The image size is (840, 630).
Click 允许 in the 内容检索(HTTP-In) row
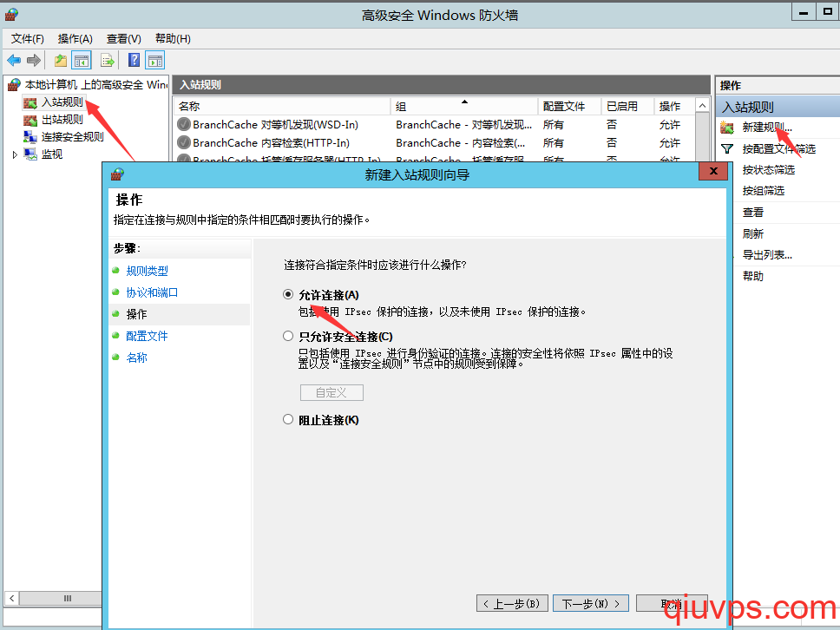point(670,143)
